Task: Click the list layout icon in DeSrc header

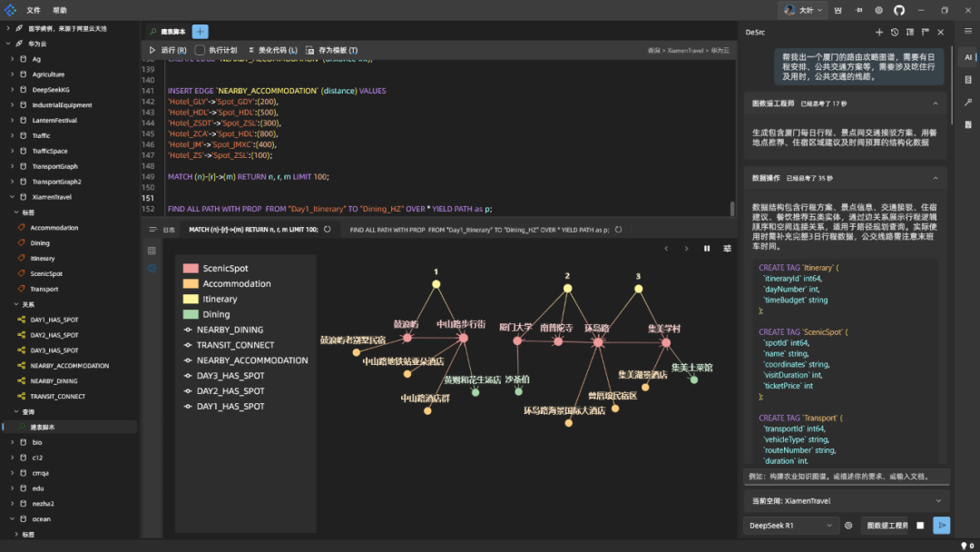Action: (910, 32)
